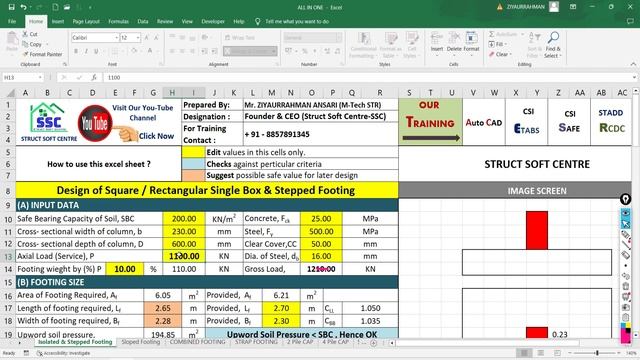Viewport: 640px width, 360px height.
Task: Select the cursor pointer tool on annotation toolbar
Action: pyautogui.click(x=625, y=224)
